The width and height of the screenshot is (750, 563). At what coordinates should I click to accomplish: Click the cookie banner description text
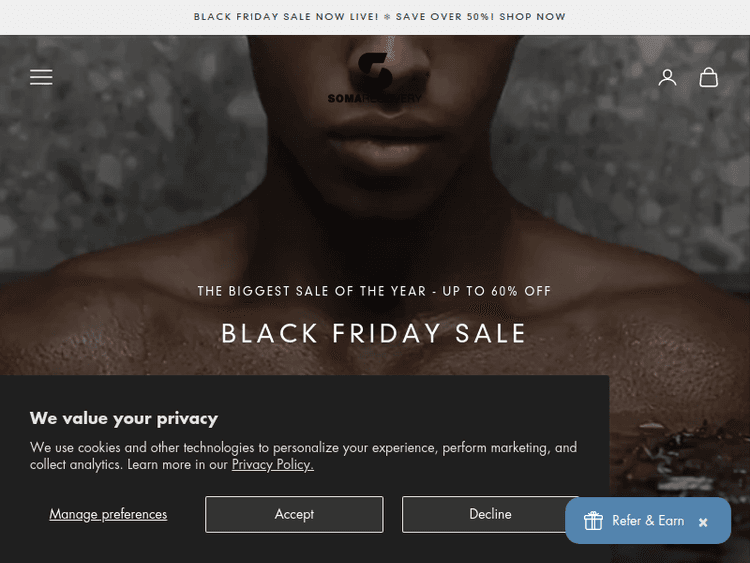(303, 448)
